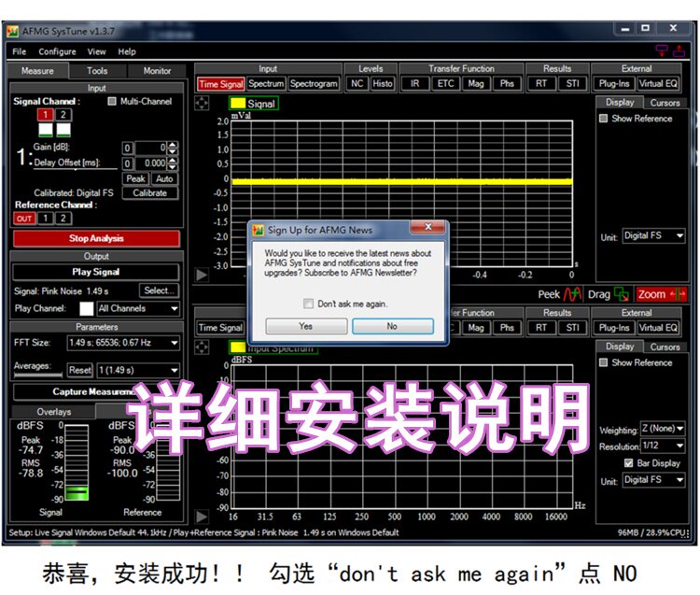The height and width of the screenshot is (595, 700).
Task: Switch to the Tools tab
Action: [x=97, y=71]
